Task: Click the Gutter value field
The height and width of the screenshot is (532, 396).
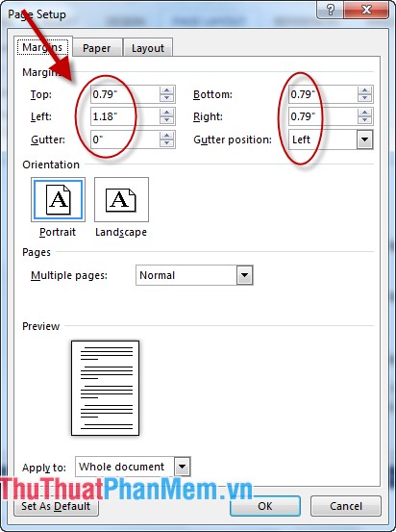Action: [x=125, y=139]
